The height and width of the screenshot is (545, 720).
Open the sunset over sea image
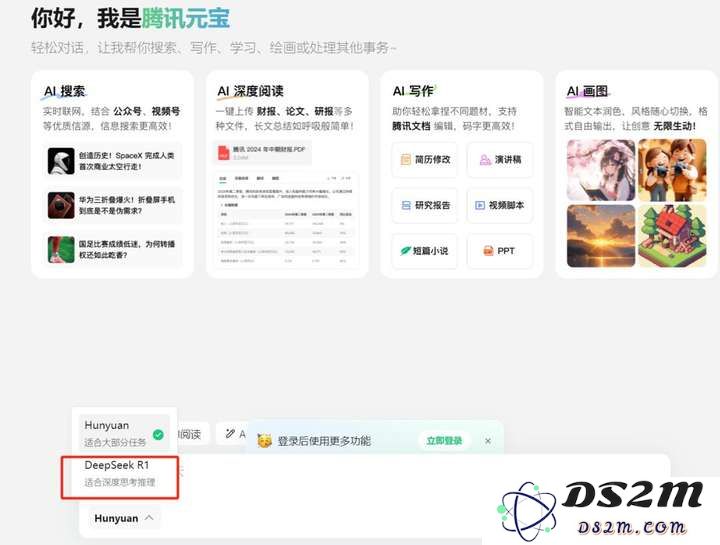(601, 236)
